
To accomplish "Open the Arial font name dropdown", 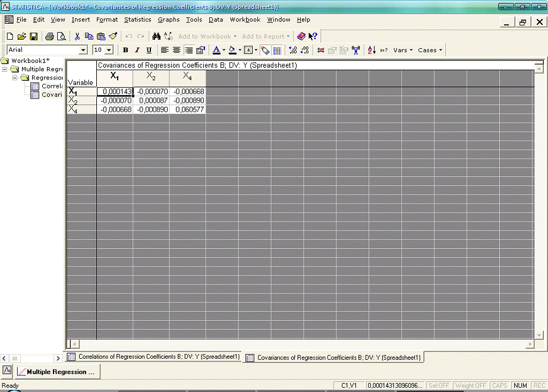I will click(83, 50).
